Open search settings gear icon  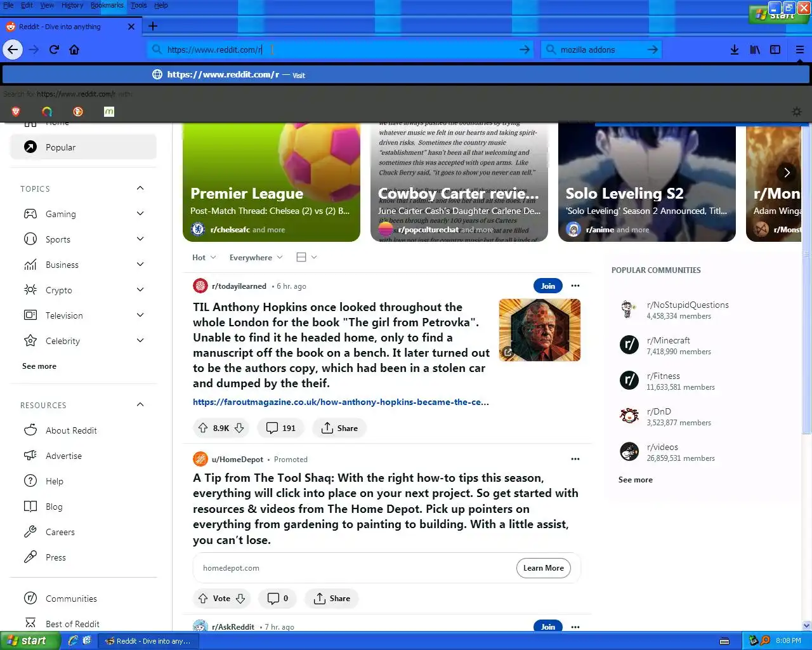[797, 112]
